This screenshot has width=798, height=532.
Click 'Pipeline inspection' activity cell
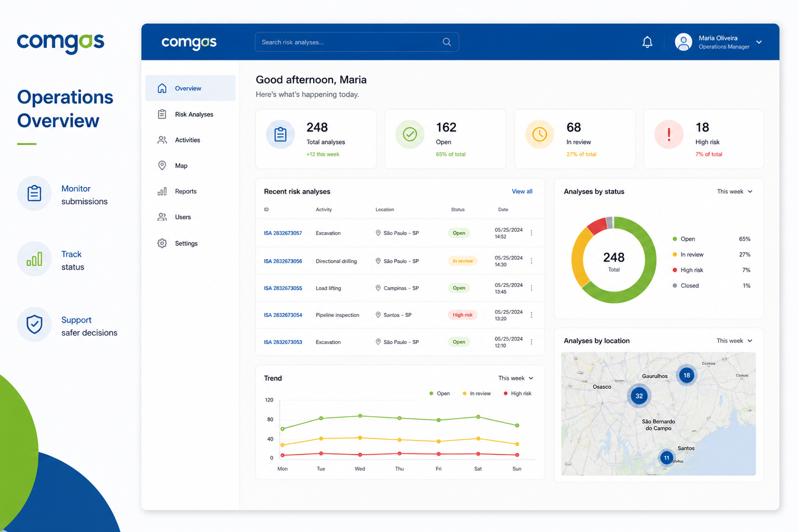point(337,315)
